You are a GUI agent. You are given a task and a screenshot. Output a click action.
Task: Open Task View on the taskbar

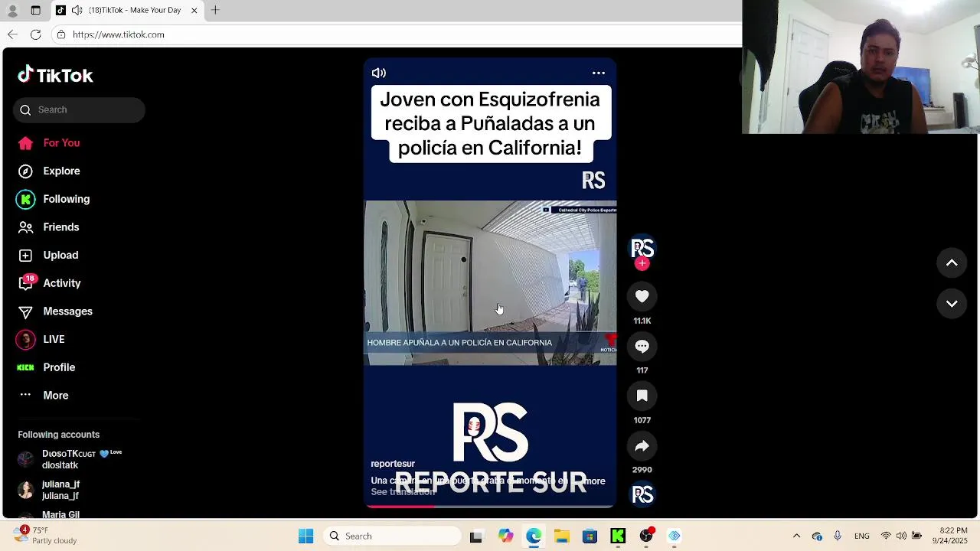(x=476, y=536)
